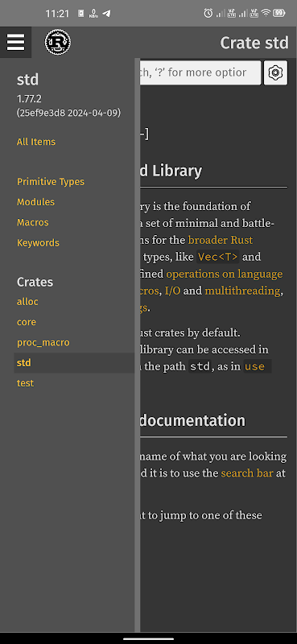Tap the Rust gear logo

(x=57, y=43)
